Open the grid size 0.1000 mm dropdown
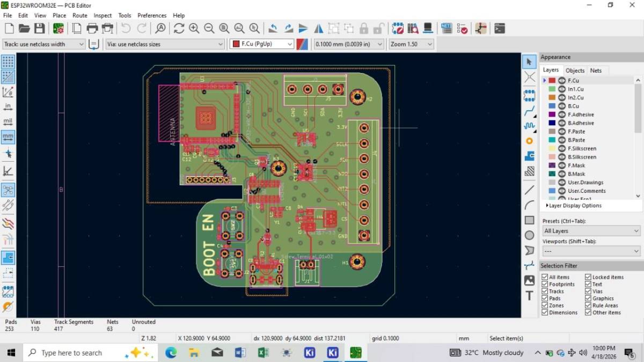The height and width of the screenshot is (362, 644). click(x=349, y=44)
